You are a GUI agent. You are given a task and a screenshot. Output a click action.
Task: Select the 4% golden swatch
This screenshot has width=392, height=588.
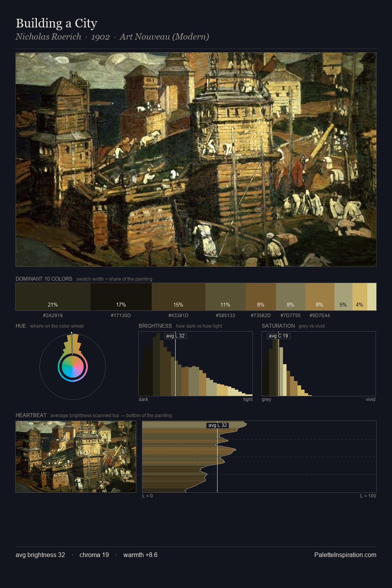pos(360,297)
